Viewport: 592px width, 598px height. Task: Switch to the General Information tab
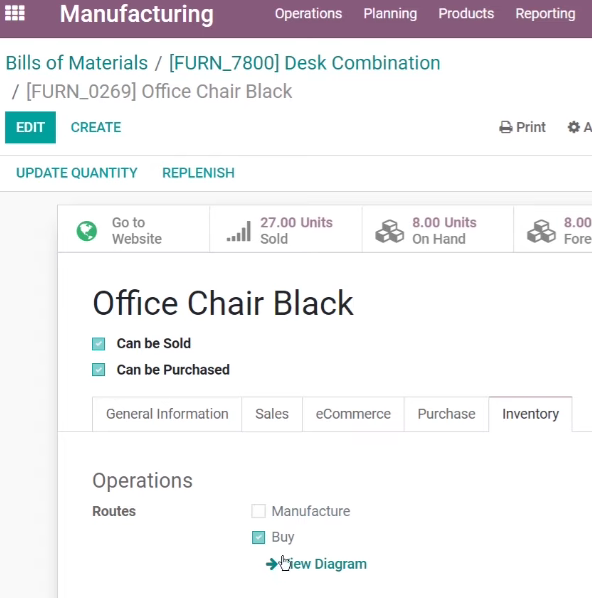[167, 414]
